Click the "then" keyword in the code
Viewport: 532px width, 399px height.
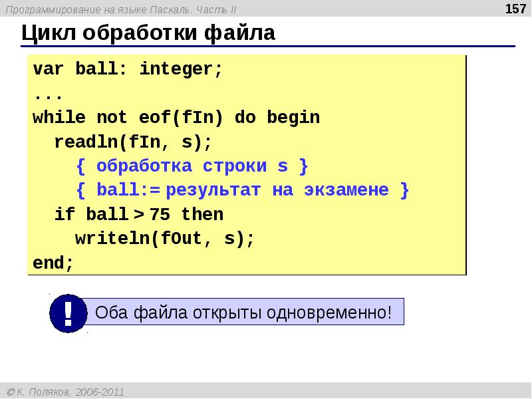tap(202, 215)
